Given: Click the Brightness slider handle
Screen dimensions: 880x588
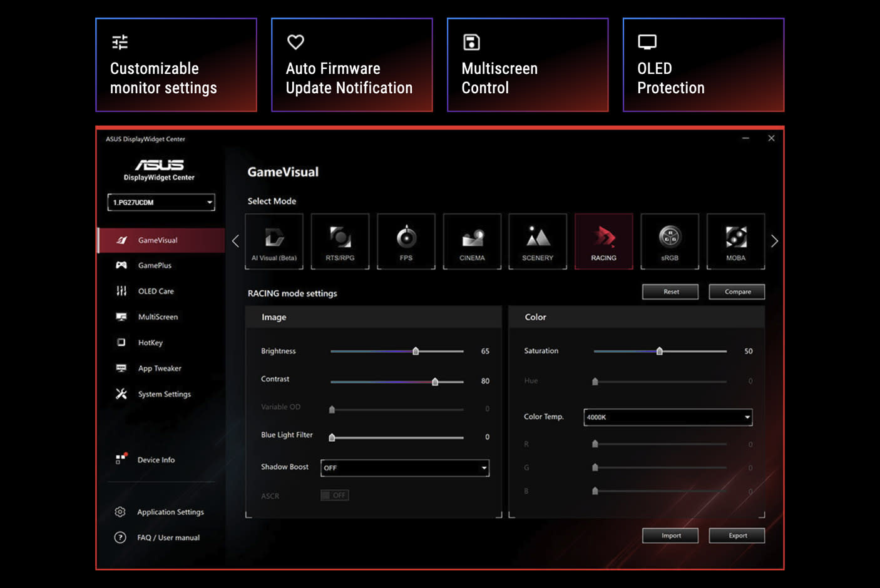Looking at the screenshot, I should tap(416, 352).
